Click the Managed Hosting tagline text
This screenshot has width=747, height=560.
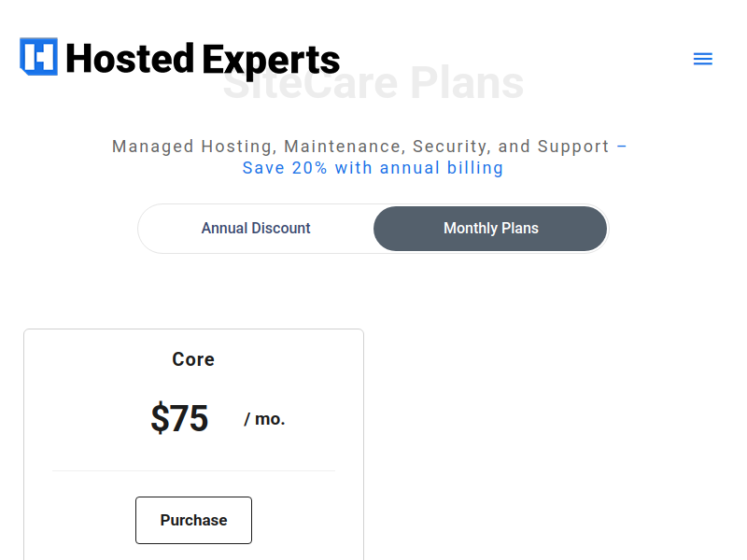coord(360,147)
